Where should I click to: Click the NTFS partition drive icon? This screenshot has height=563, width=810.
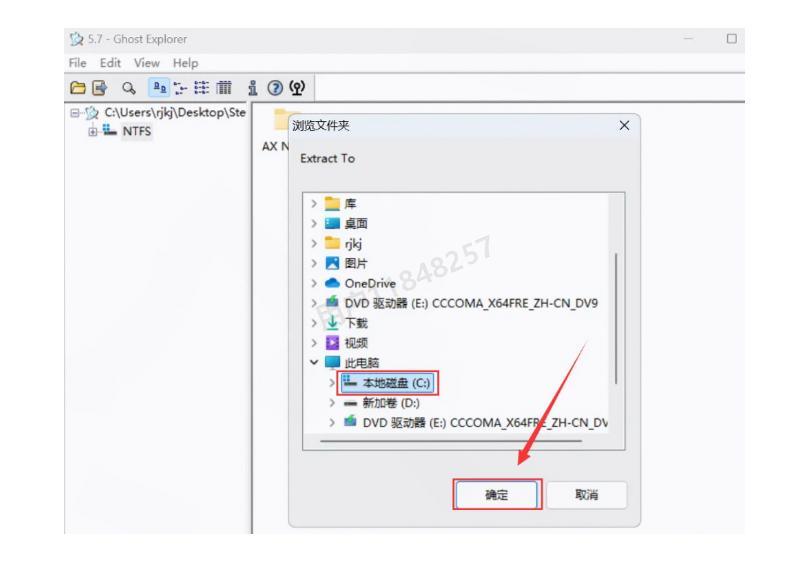109,130
